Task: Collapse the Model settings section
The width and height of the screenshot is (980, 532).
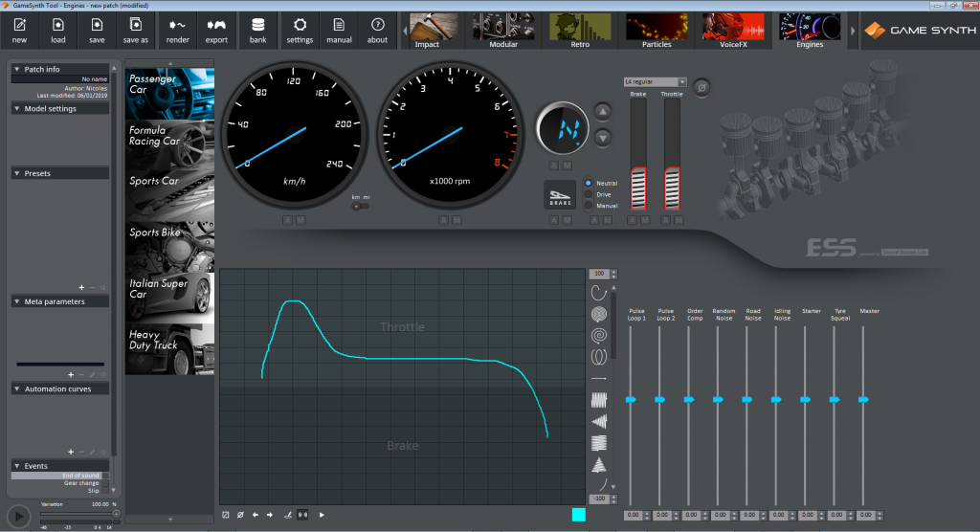Action: [17, 109]
